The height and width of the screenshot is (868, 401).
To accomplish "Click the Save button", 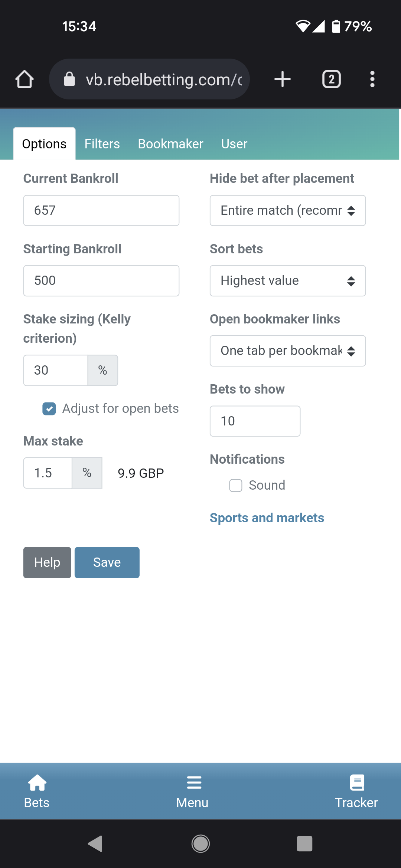I will (x=107, y=562).
